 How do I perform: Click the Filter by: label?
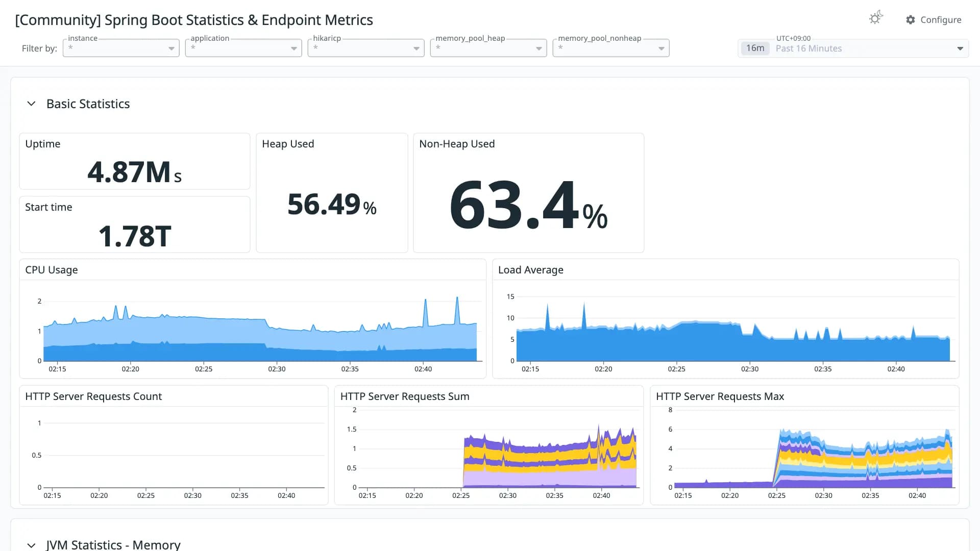(x=39, y=48)
